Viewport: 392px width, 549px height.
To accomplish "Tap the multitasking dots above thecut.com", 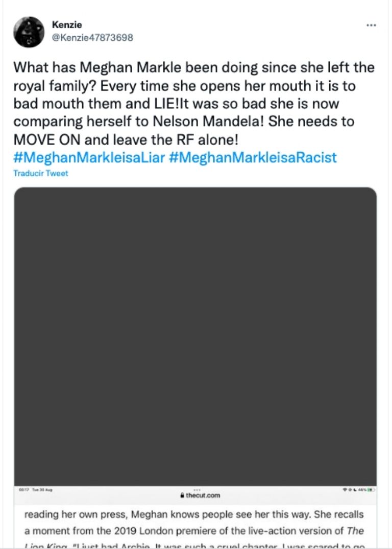I will tap(195, 489).
